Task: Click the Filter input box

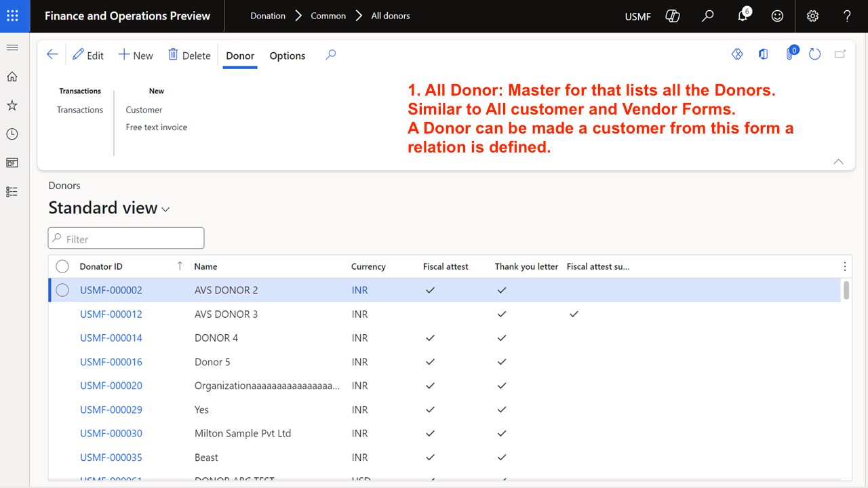Action: coord(126,239)
